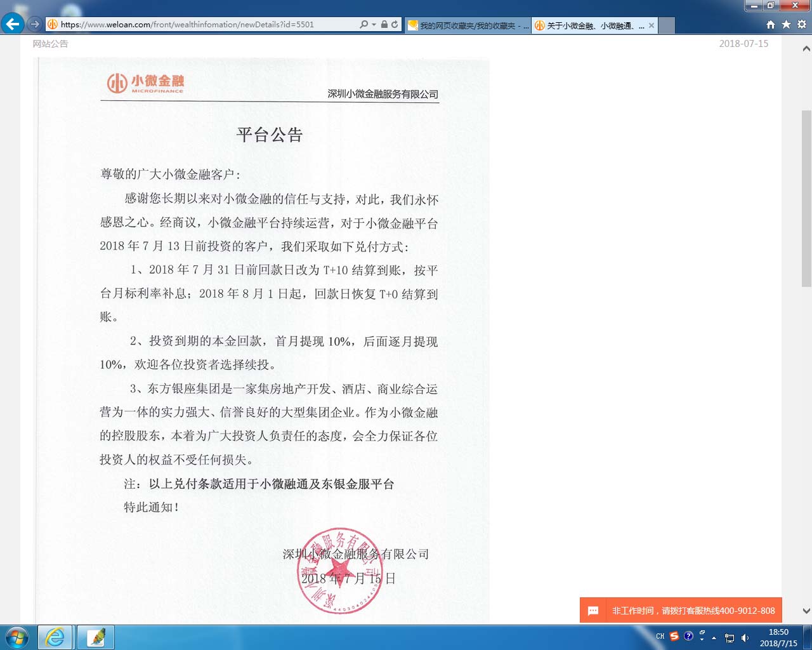Click the vertical scrollbar down arrow
Screen dimensions: 812x650
[806, 611]
